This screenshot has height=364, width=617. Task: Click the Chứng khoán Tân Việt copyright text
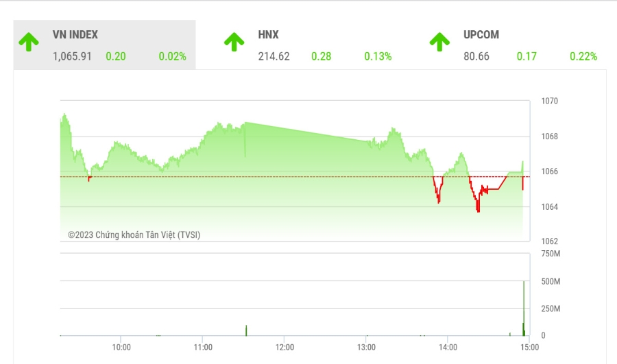click(x=134, y=235)
